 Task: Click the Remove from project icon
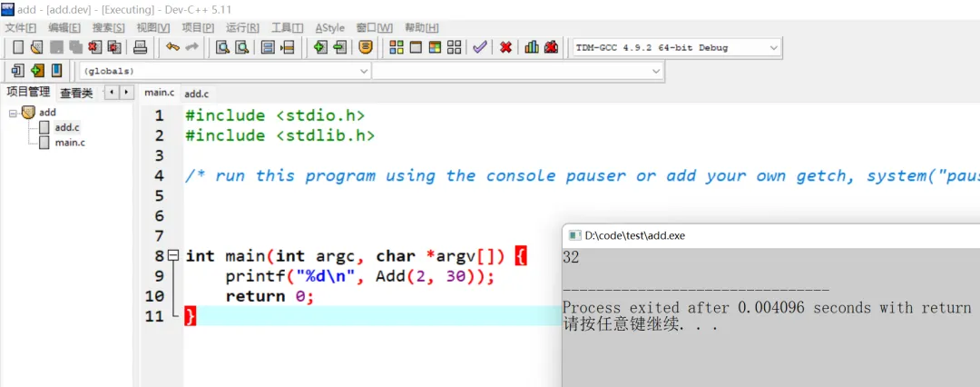(339, 47)
